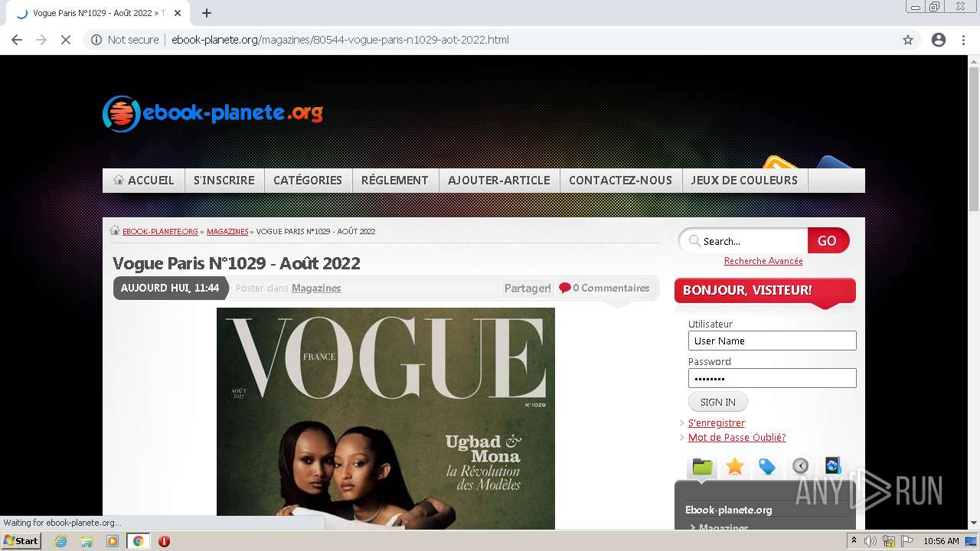Open the JEUX DE COULEURS menu item
Image resolution: width=980 pixels, height=551 pixels.
(744, 181)
